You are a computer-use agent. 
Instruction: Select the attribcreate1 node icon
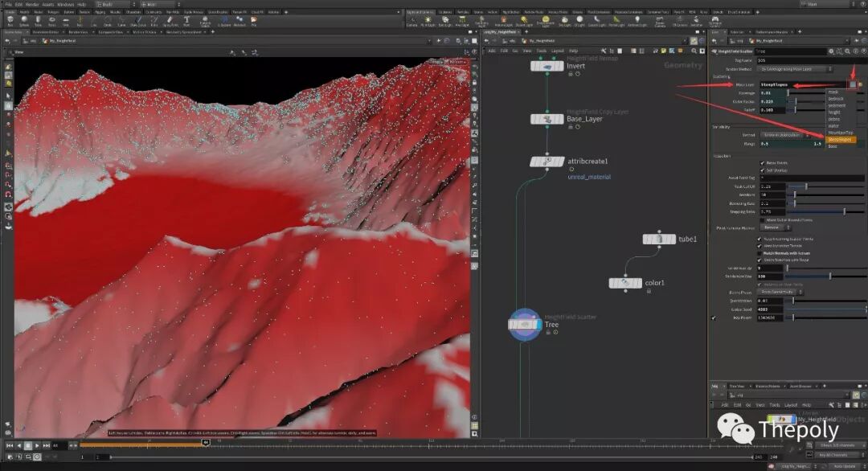click(x=547, y=162)
